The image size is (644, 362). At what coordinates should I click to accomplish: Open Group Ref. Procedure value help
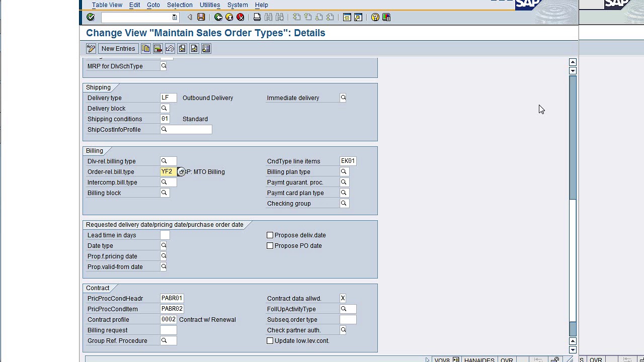pos(164,340)
